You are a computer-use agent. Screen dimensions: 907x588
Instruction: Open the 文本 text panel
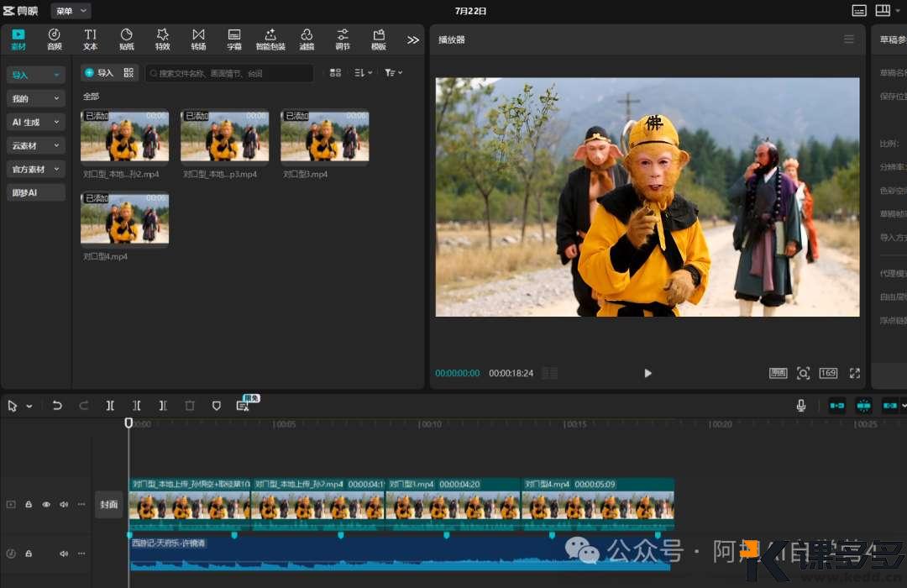(90, 39)
